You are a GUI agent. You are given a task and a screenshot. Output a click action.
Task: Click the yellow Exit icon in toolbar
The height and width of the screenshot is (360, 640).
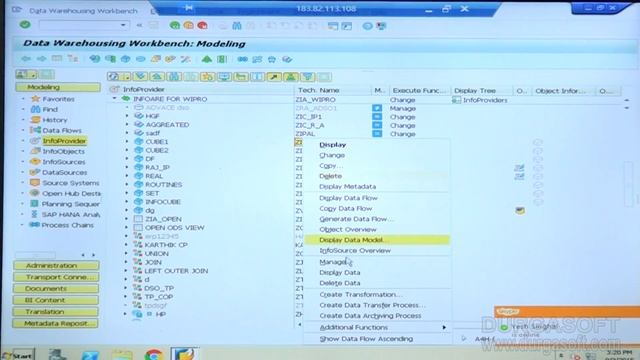[x=189, y=25]
